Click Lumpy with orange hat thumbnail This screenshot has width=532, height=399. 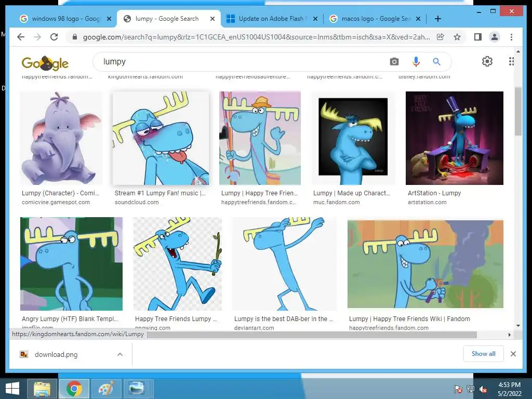click(x=260, y=138)
